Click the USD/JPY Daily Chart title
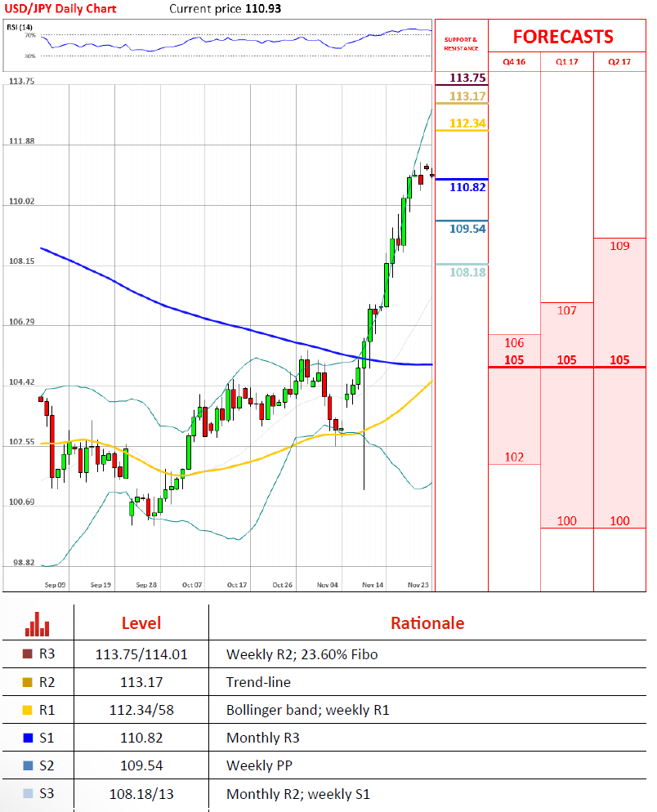 click(x=60, y=9)
